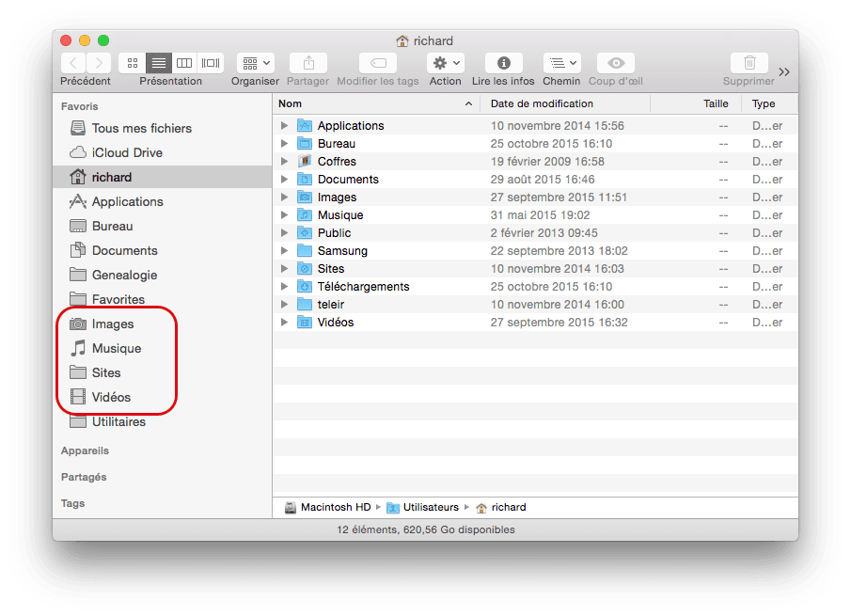Sort by the Nom column header
This screenshot has width=851, height=616.
click(x=376, y=103)
